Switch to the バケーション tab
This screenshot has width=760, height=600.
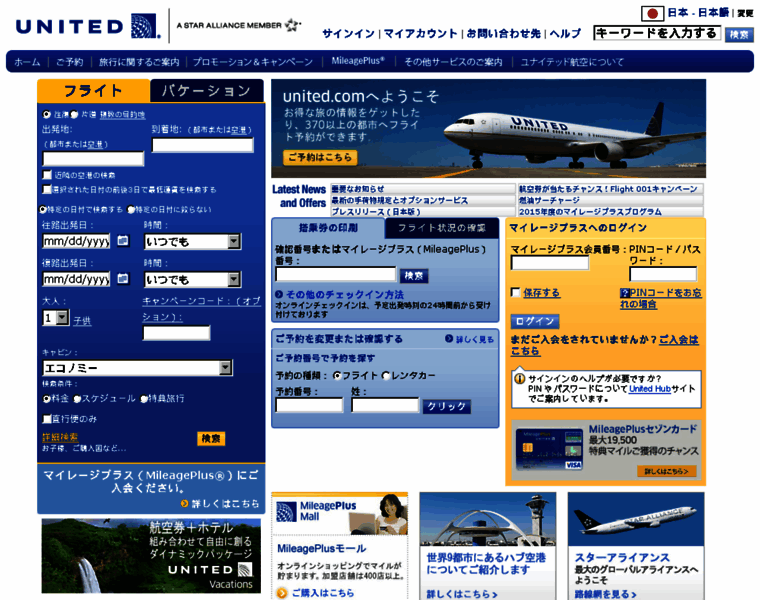pyautogui.click(x=207, y=91)
